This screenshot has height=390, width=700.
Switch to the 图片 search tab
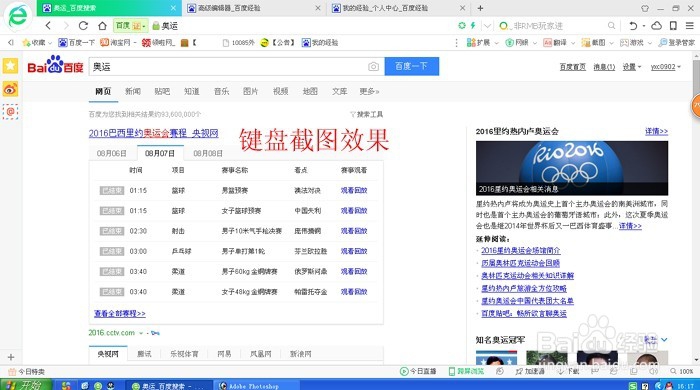[x=250, y=91]
